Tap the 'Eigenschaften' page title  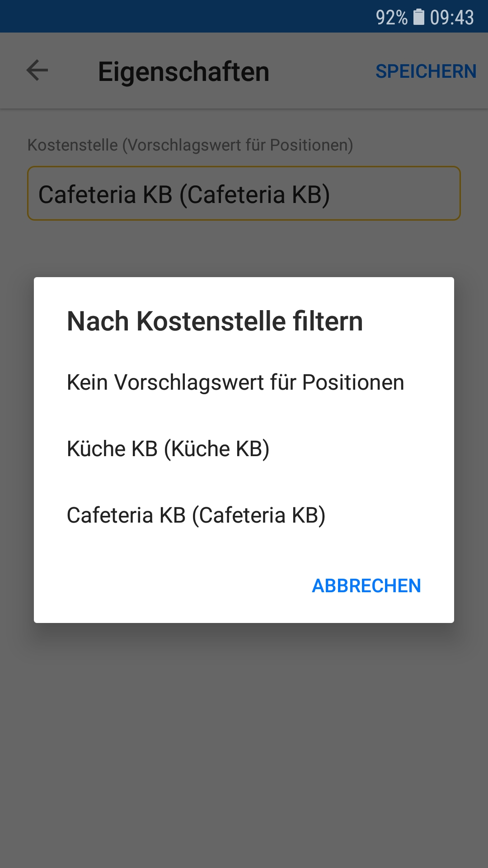tap(183, 71)
